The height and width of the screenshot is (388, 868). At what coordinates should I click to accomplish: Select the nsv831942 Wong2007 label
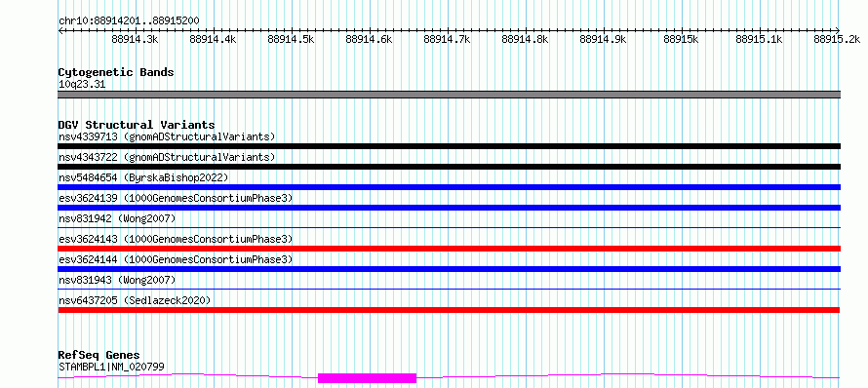(x=117, y=218)
